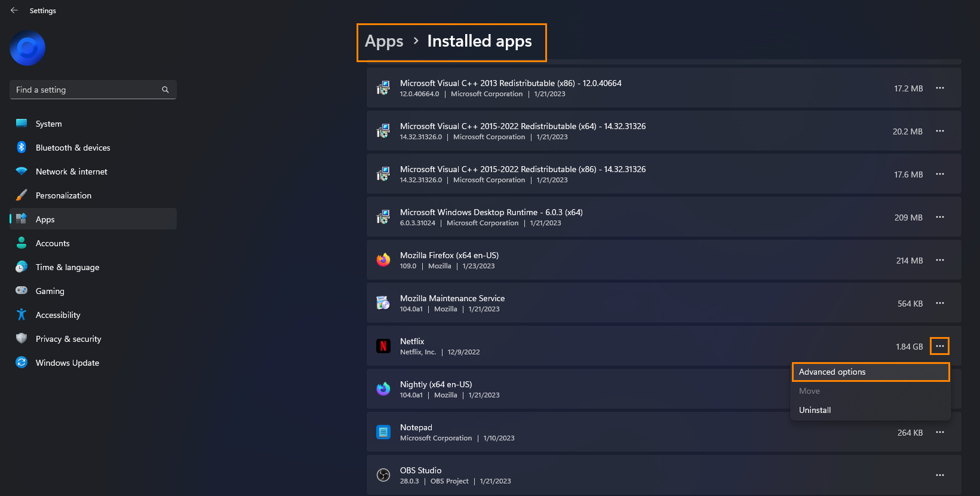
Task: Open more options for Mozilla Firefox
Action: point(940,260)
